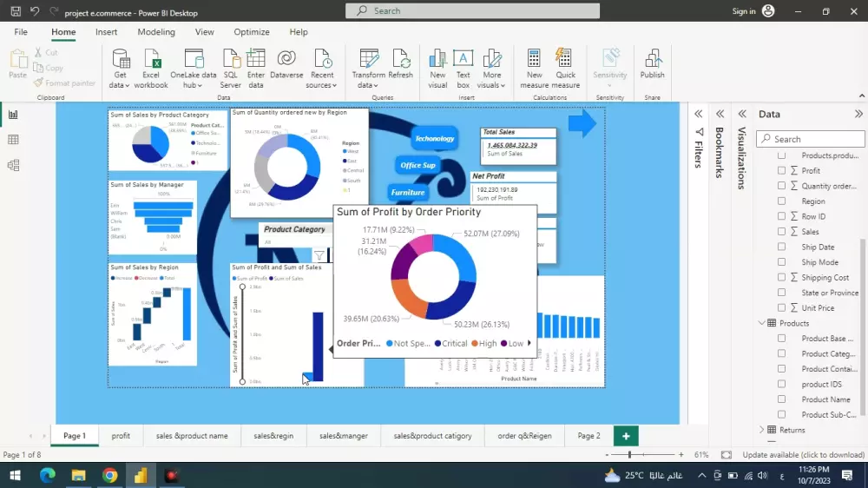Expand the Filters pane

click(699, 114)
